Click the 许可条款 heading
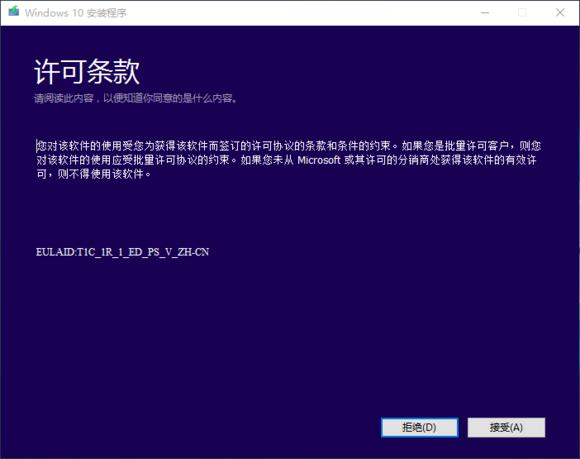This screenshot has height=459, width=580. point(87,72)
